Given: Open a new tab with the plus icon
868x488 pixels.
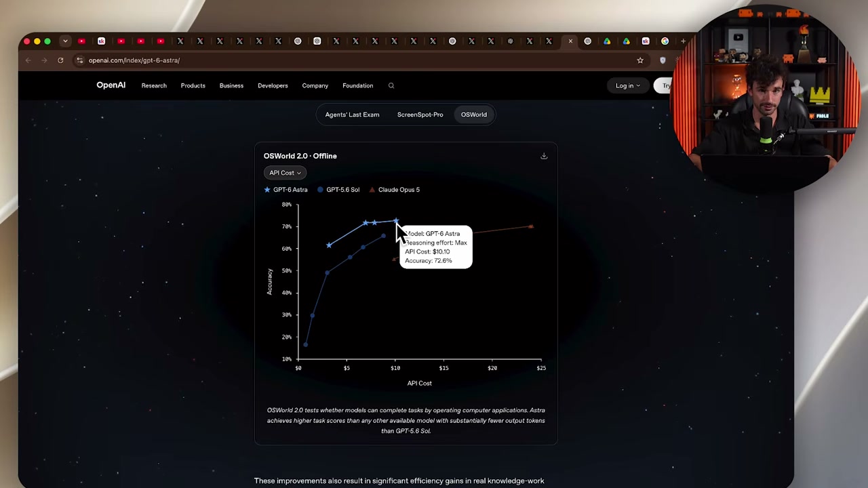Looking at the screenshot, I should click(x=683, y=41).
